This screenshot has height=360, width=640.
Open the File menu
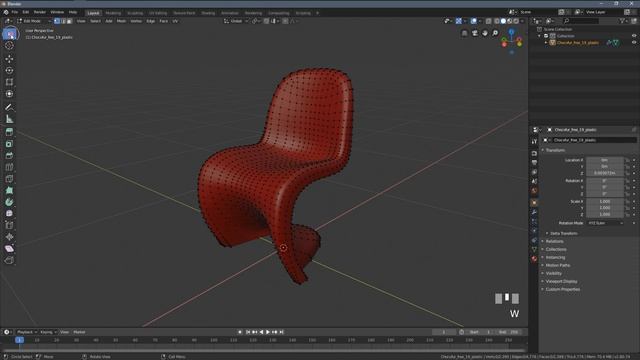pyautogui.click(x=15, y=12)
